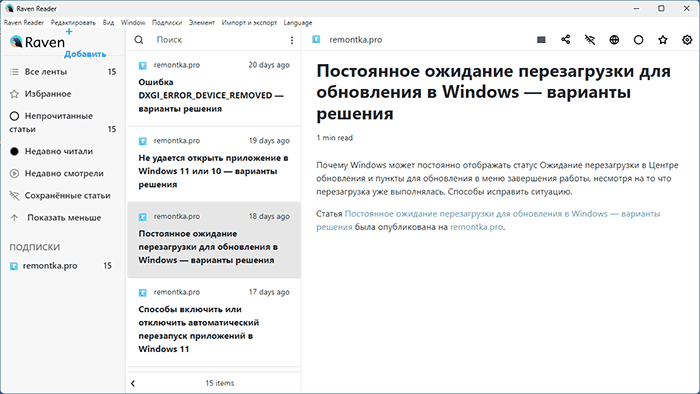Select remontka.pro subscription in sidebar

tap(62, 266)
